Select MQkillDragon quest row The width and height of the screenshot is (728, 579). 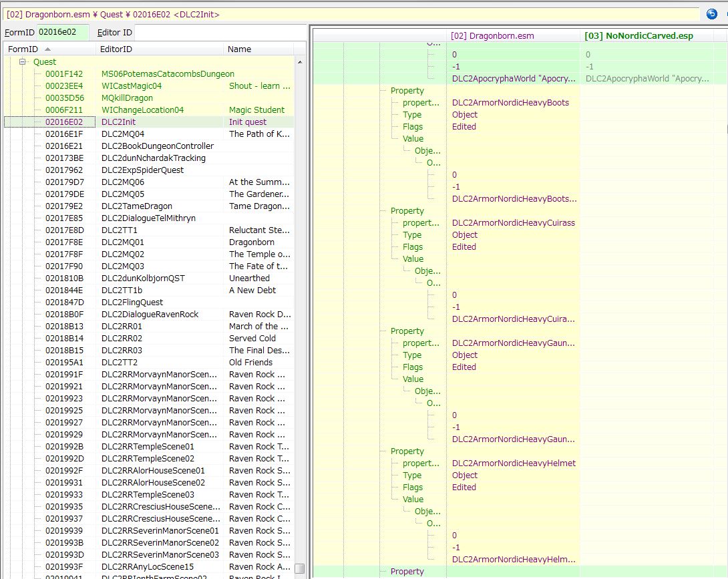click(149, 98)
